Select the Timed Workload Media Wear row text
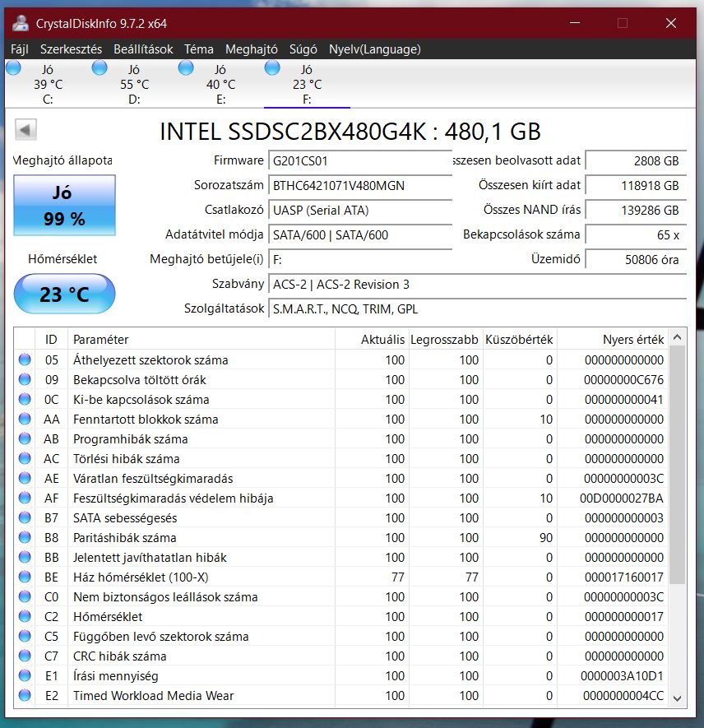 pos(154,695)
